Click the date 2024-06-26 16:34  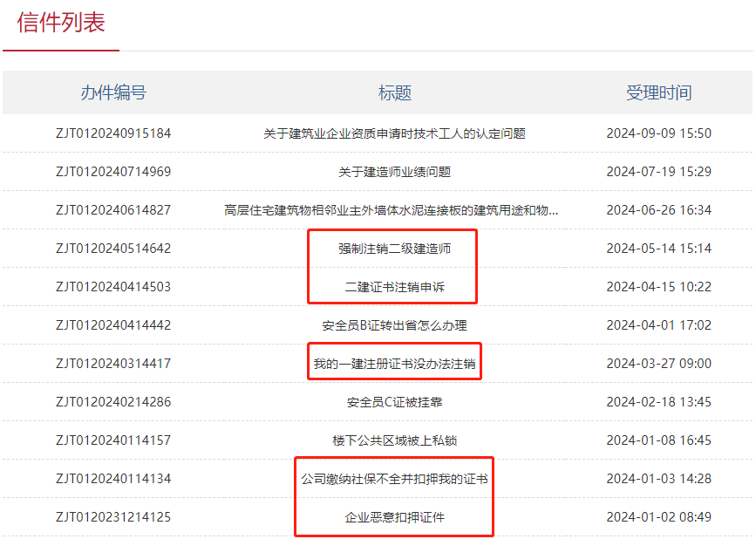(x=658, y=210)
